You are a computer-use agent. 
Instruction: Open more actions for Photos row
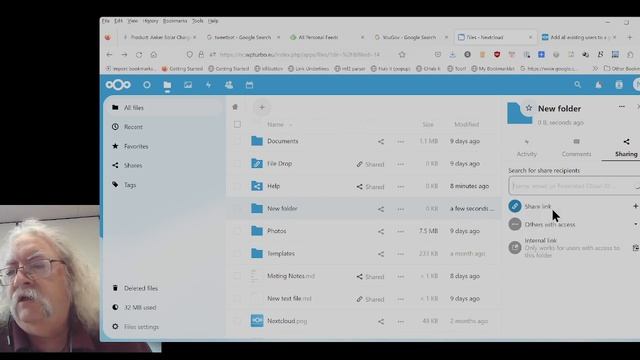[400, 231]
